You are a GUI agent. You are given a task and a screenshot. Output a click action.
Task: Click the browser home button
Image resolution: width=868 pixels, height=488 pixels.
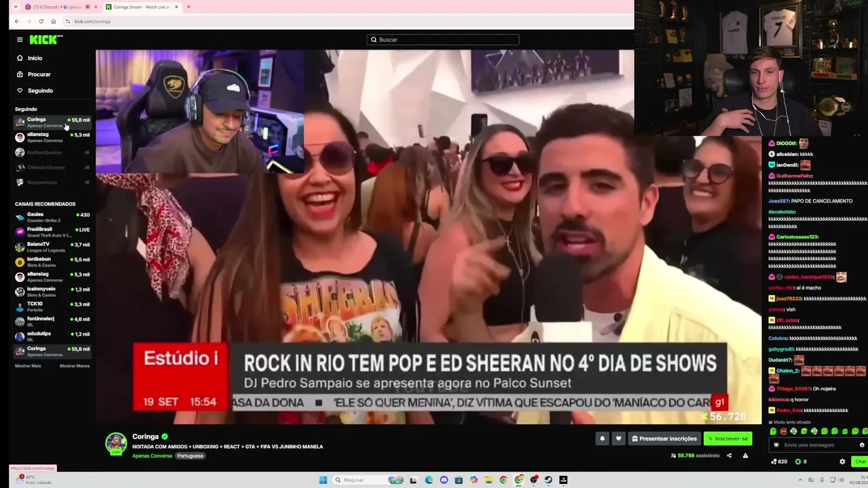[54, 22]
